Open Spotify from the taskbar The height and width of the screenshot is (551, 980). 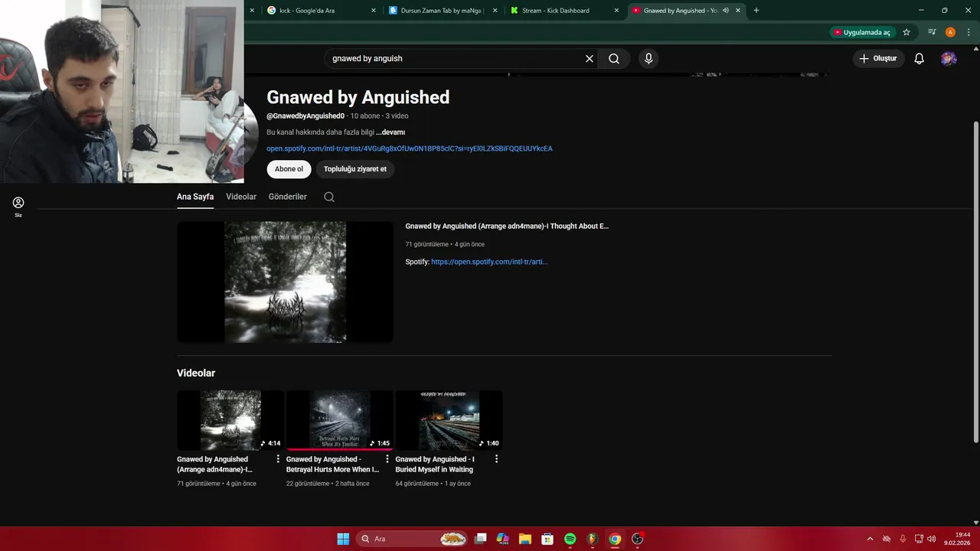(x=570, y=539)
